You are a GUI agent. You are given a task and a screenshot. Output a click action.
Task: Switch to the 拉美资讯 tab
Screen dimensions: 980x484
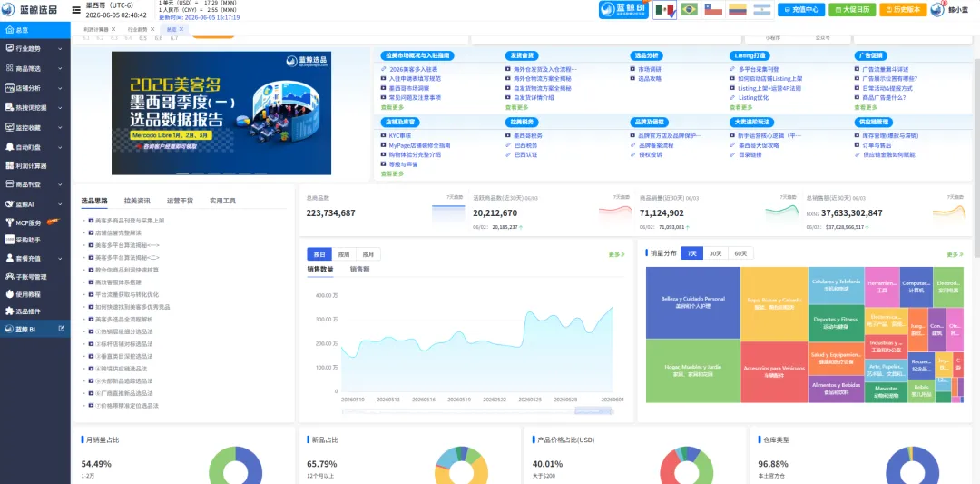point(137,201)
